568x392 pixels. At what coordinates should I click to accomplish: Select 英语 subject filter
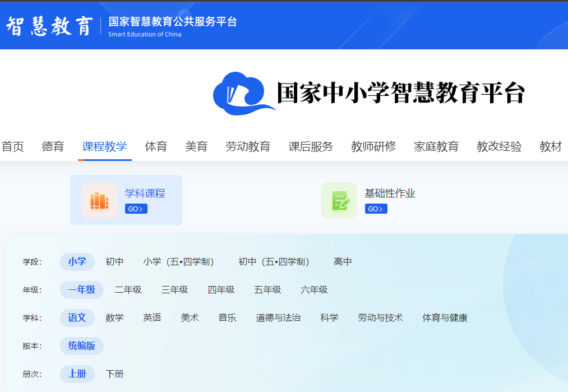(152, 318)
